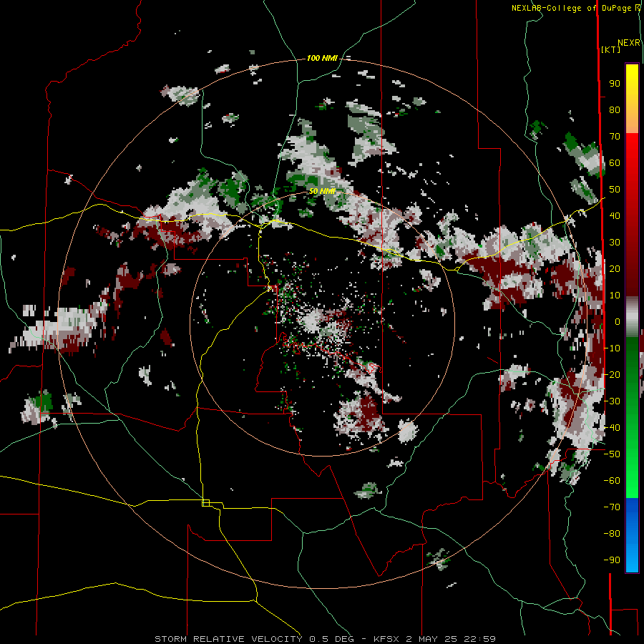Select the negative 30 scale value
The height and width of the screenshot is (644, 644).
tap(612, 401)
